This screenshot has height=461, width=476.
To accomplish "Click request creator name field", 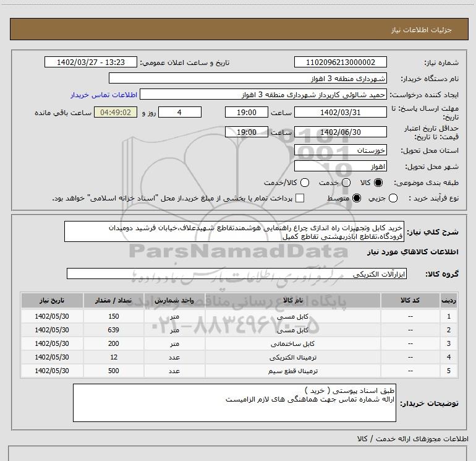I will tap(263, 95).
